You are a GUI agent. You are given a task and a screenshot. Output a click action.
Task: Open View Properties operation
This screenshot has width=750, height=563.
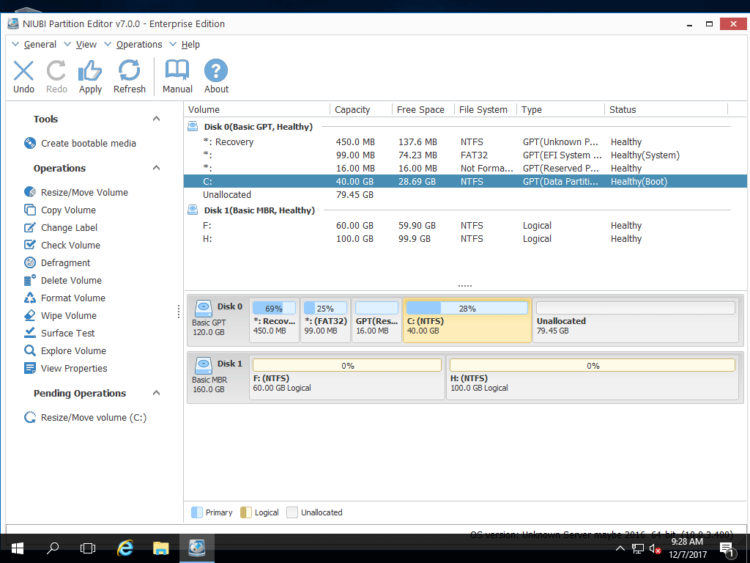pos(66,368)
